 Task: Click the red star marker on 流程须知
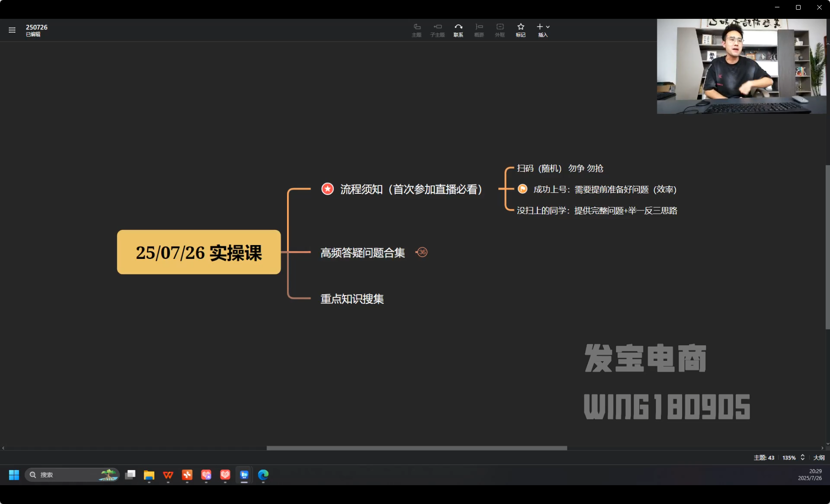[327, 189]
